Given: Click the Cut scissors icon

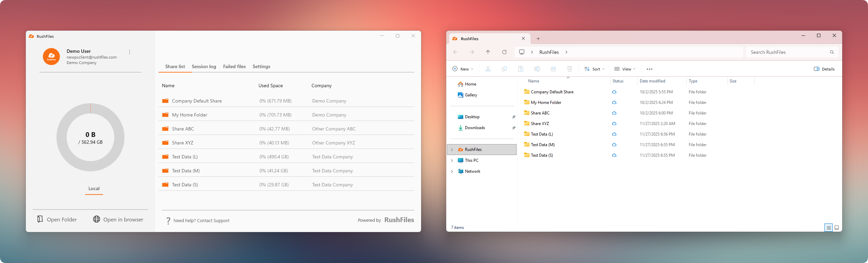Looking at the screenshot, I should pyautogui.click(x=488, y=69).
